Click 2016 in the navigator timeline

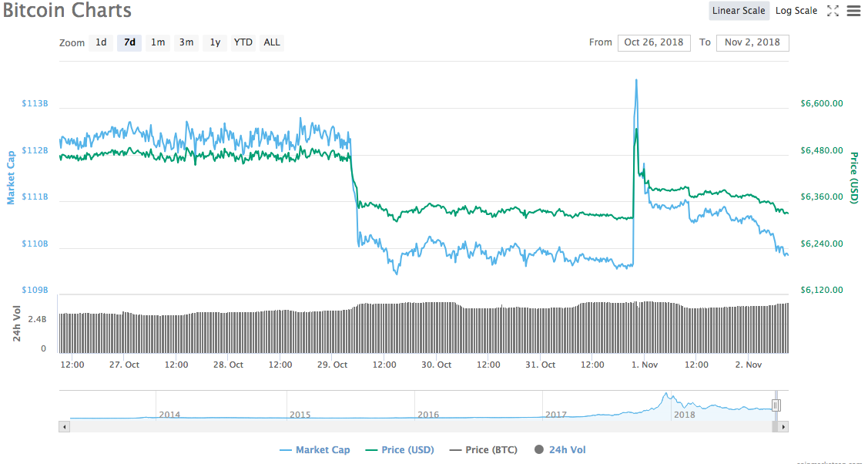pyautogui.click(x=428, y=414)
